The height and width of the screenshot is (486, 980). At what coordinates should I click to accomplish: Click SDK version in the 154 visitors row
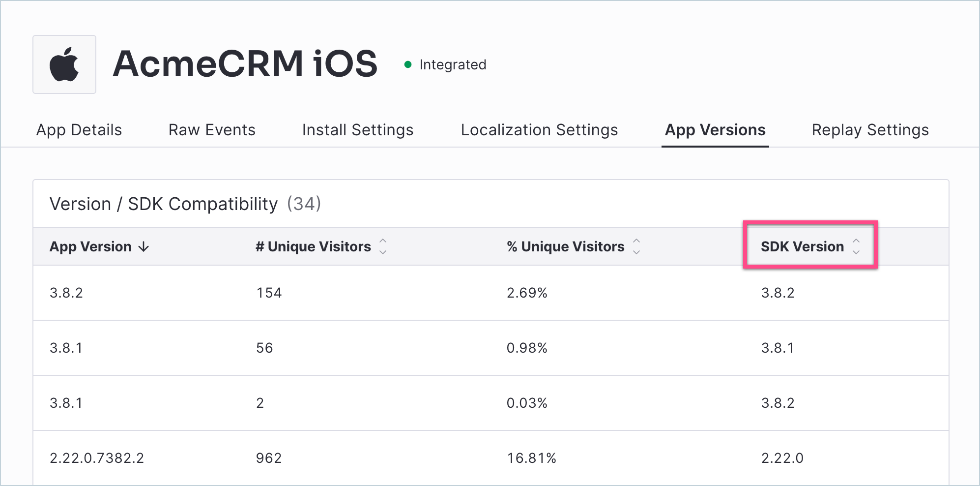pyautogui.click(x=778, y=293)
